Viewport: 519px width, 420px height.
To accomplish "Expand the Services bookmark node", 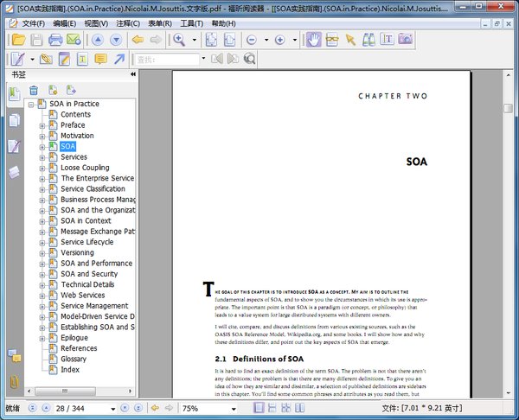I will (42, 158).
